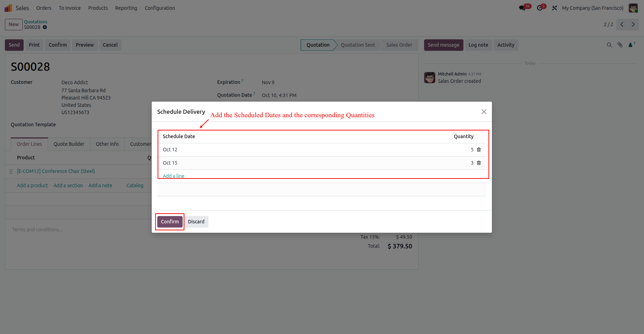Open the Reporting menu
The height and width of the screenshot is (334, 644).
pyautogui.click(x=126, y=8)
